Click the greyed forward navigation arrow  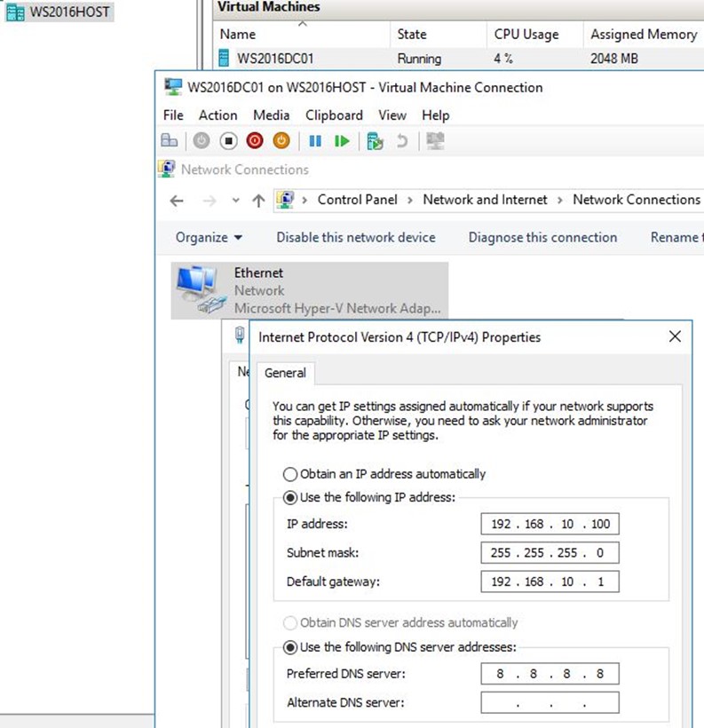coord(210,201)
